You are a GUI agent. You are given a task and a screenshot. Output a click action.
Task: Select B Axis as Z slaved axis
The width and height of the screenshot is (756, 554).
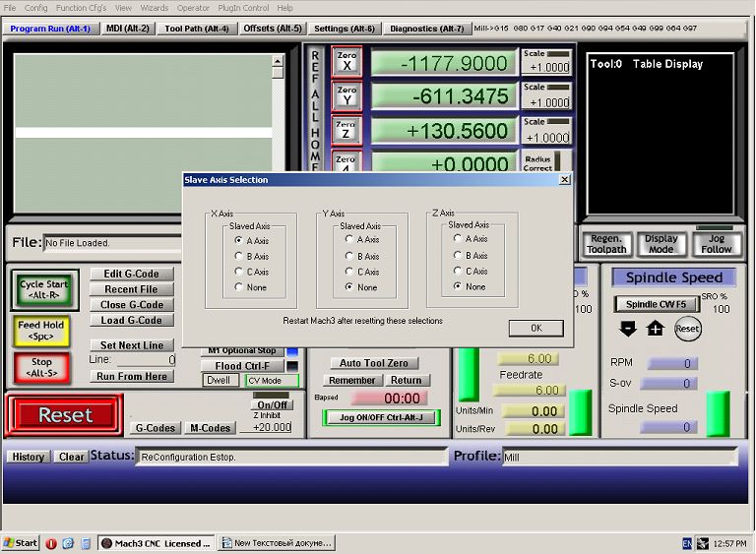point(458,255)
